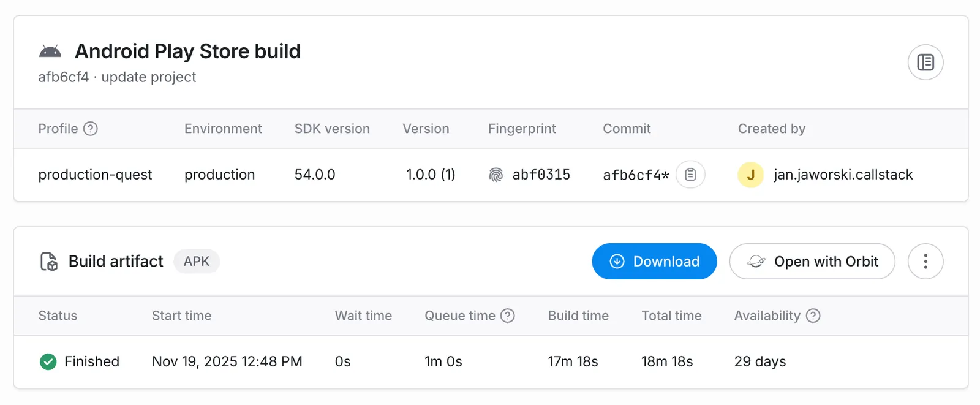The width and height of the screenshot is (980, 405).
Task: Click the Build artifact heading
Action: [116, 262]
